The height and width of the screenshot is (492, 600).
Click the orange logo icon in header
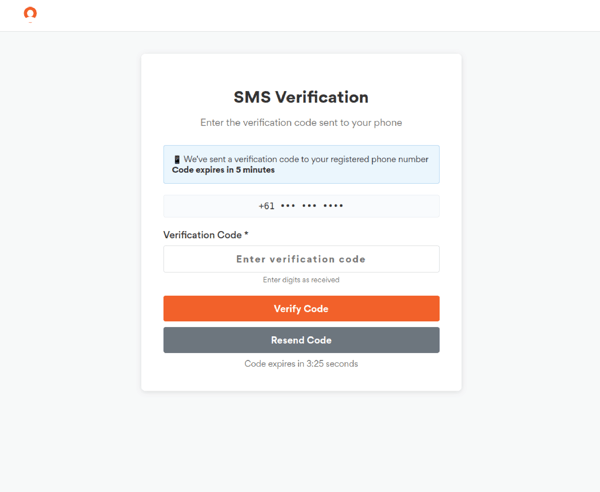pos(30,14)
